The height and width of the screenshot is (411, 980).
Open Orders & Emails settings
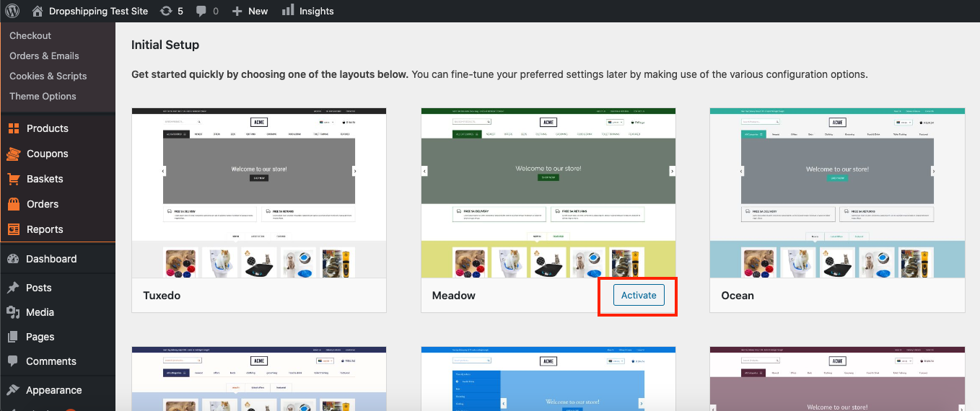coord(44,56)
